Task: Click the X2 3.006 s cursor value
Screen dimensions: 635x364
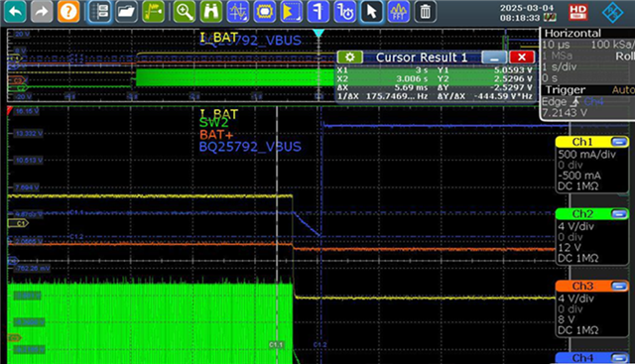Action: [x=412, y=79]
